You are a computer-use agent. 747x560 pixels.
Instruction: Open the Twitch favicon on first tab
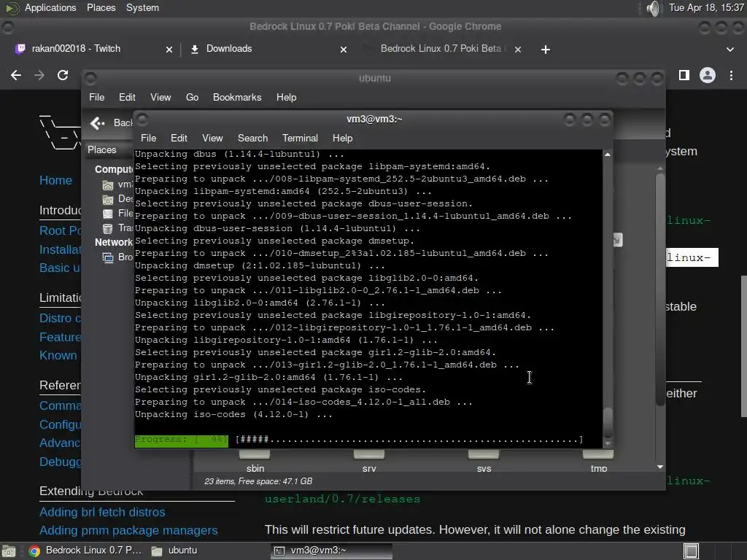(x=20, y=49)
